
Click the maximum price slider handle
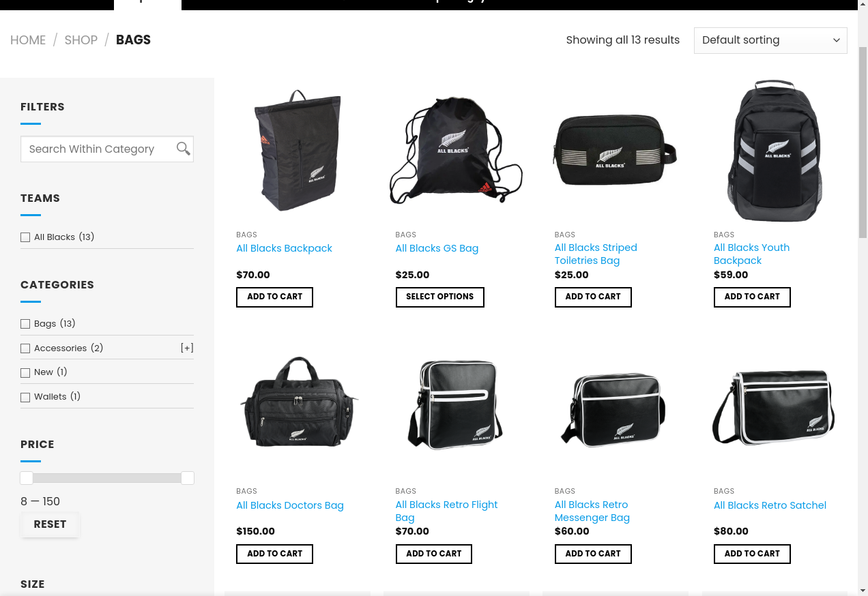coord(188,478)
